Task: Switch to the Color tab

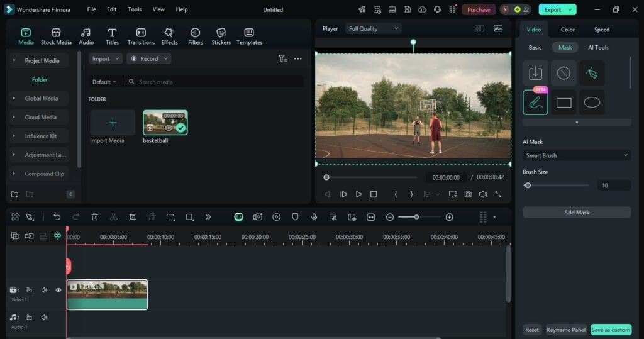Action: [x=568, y=30]
